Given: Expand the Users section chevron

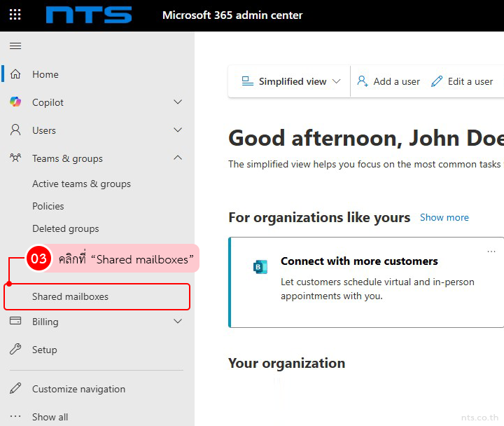Looking at the screenshot, I should click(x=178, y=130).
